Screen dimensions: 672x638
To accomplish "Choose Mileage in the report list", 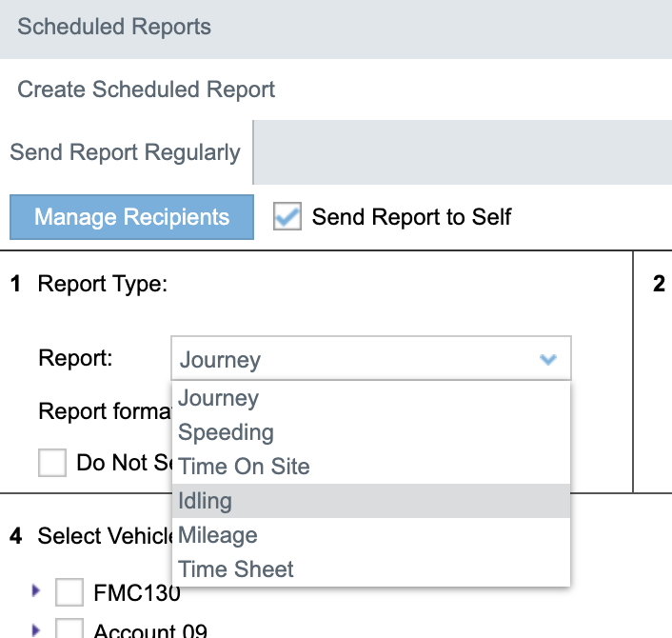I will 218,535.
